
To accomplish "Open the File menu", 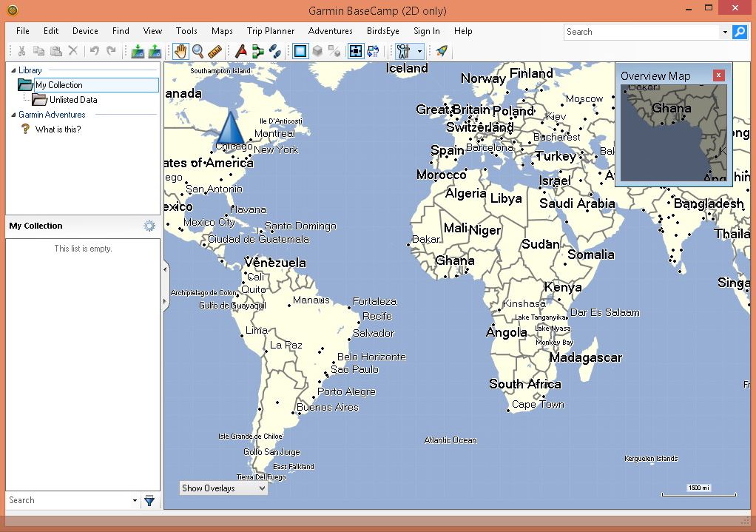I will coord(23,31).
